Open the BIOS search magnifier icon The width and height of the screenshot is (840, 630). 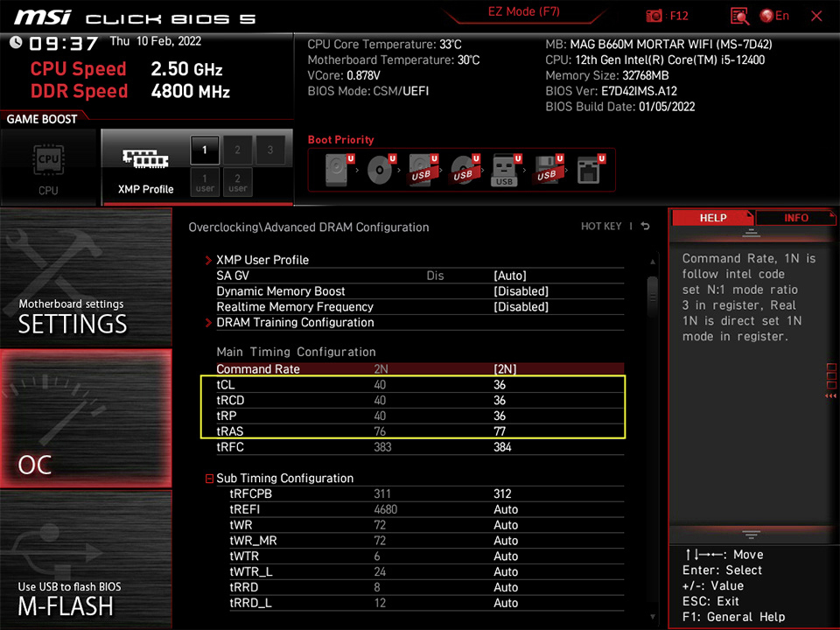click(x=739, y=16)
